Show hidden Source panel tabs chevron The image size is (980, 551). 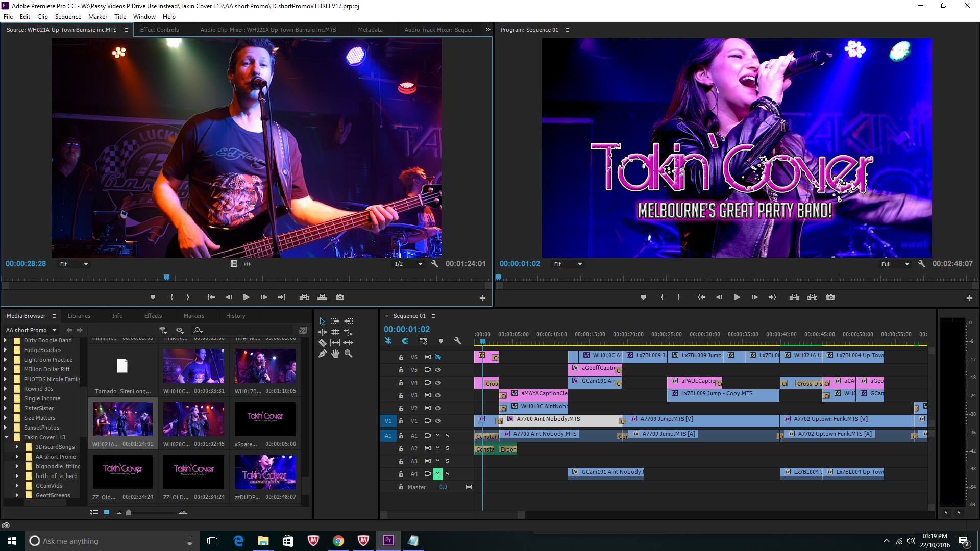(487, 30)
